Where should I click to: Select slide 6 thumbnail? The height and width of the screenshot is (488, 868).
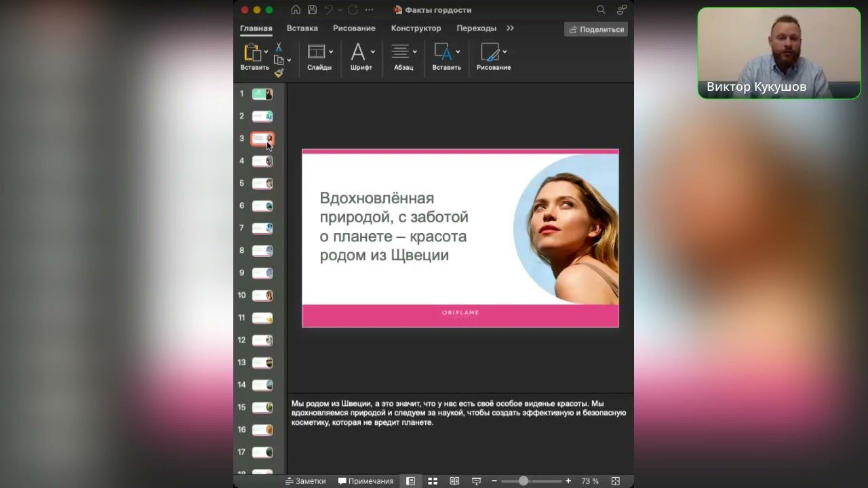click(262, 206)
